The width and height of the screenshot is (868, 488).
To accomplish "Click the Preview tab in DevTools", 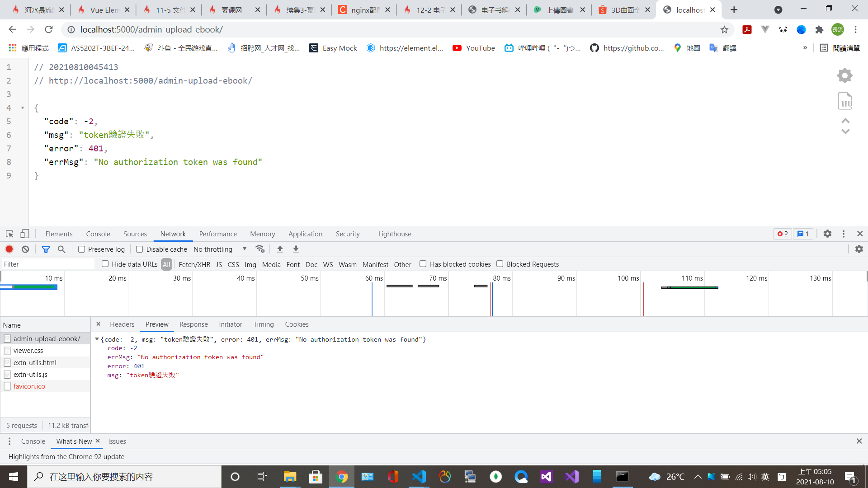I will (156, 324).
